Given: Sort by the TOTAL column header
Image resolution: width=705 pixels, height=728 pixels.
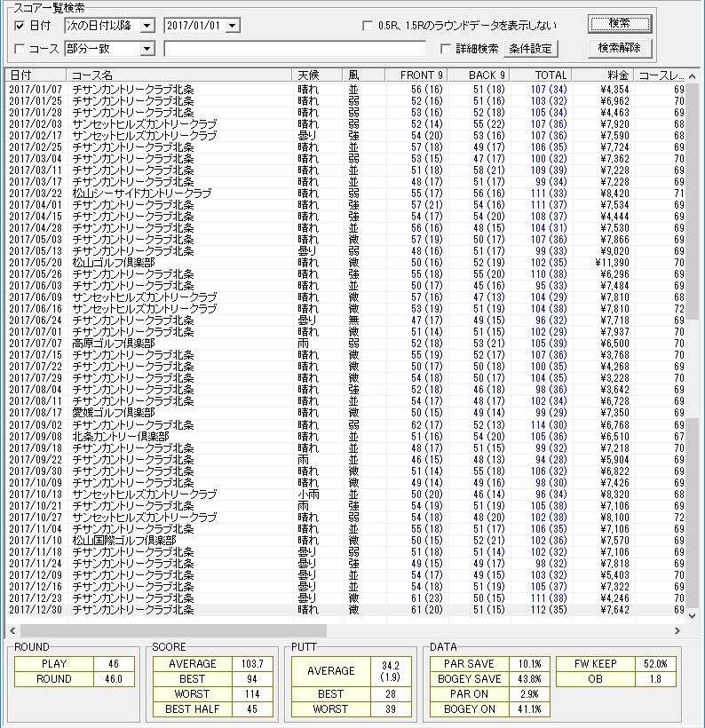Looking at the screenshot, I should tap(540, 75).
